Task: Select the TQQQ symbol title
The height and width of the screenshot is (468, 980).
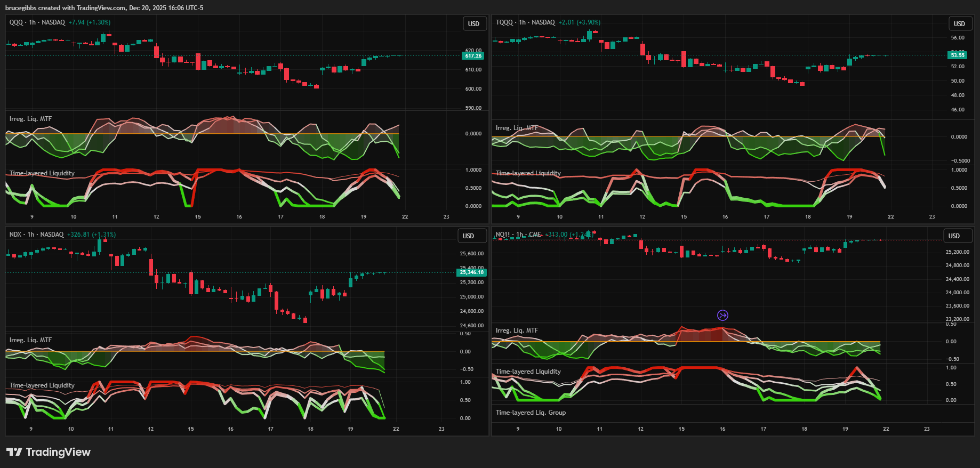Action: [x=504, y=22]
